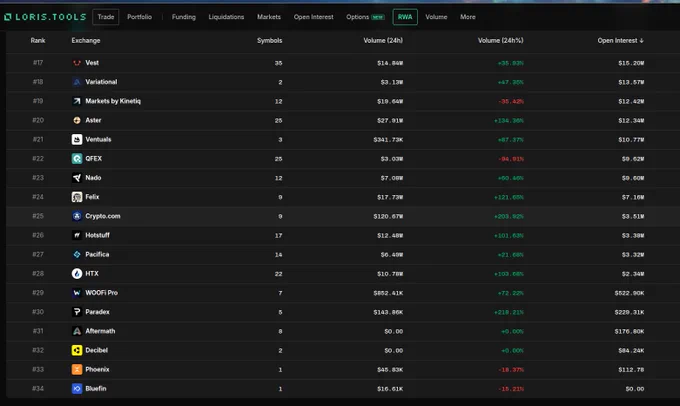Go to Options page marked NEW
680x406 pixels.
point(365,17)
